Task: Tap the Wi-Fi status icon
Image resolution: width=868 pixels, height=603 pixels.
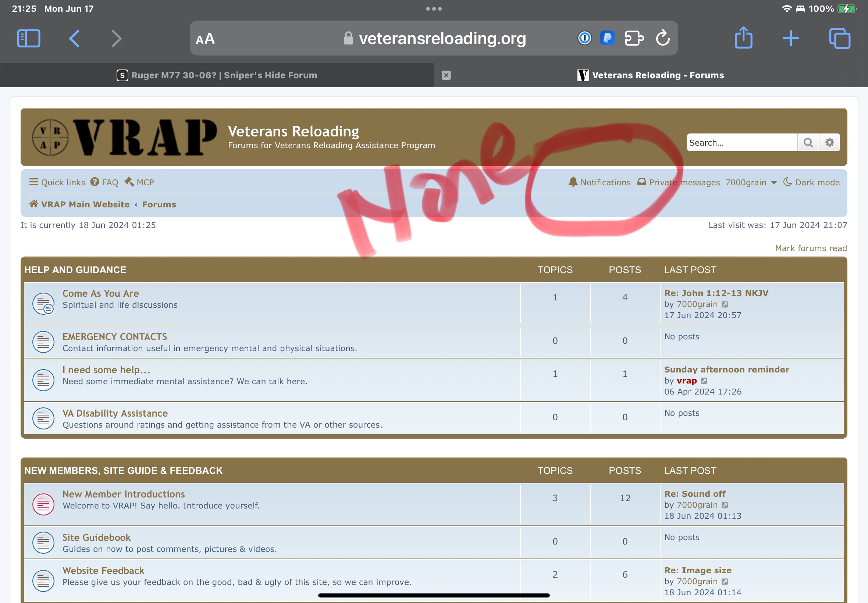Action: (786, 9)
